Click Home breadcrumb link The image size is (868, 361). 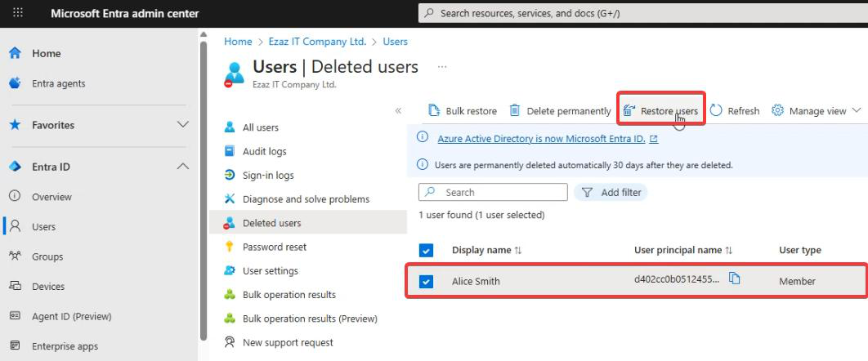[238, 42]
